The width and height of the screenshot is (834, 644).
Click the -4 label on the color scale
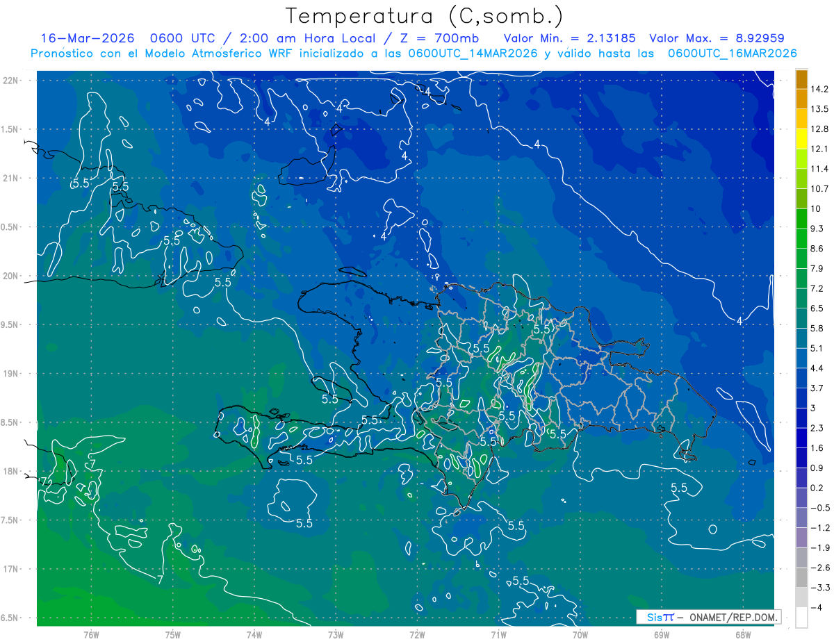[817, 607]
